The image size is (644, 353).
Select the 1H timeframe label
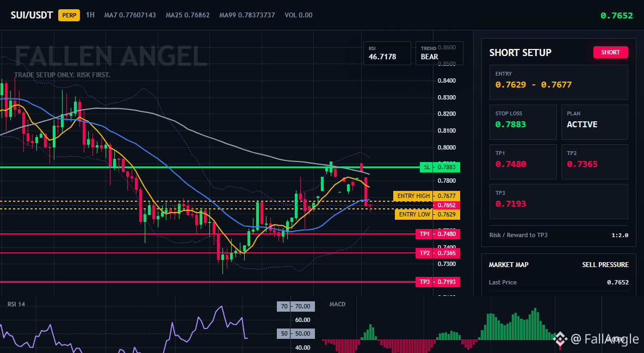point(90,15)
